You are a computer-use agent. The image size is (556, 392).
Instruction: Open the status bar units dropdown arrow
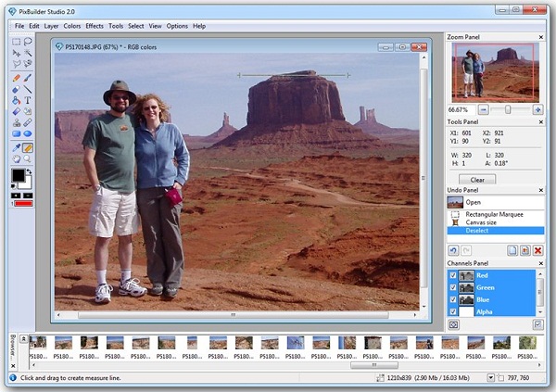click(491, 378)
